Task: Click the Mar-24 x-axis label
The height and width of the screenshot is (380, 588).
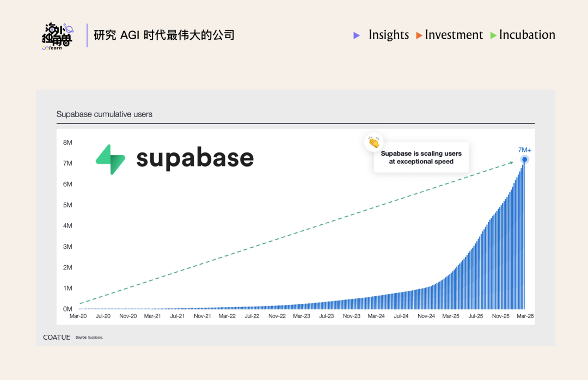Action: 376,316
